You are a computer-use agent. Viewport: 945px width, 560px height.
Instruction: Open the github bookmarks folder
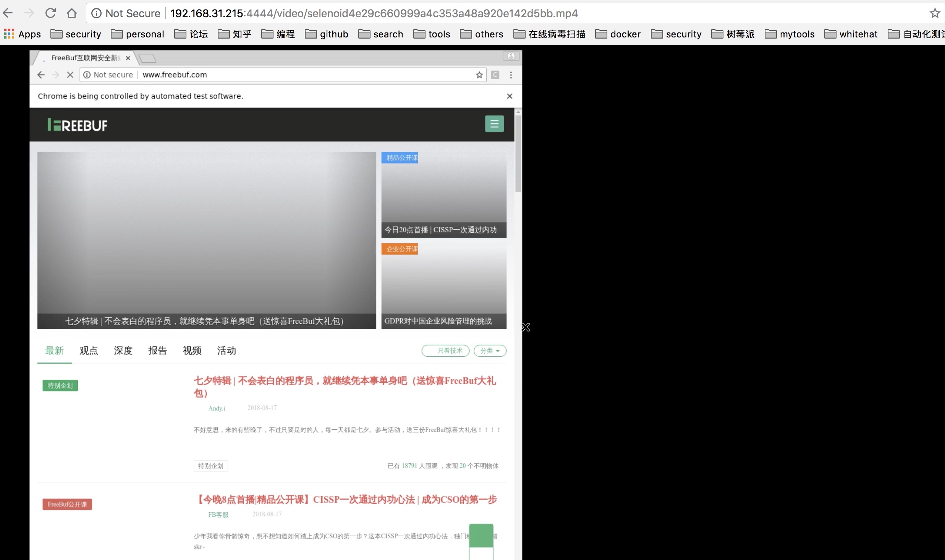[327, 34]
